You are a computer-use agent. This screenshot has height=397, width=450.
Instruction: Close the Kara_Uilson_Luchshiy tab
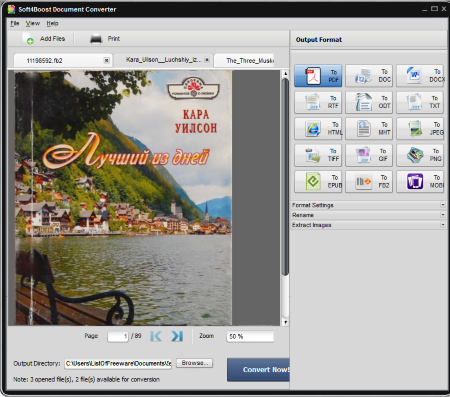[207, 60]
